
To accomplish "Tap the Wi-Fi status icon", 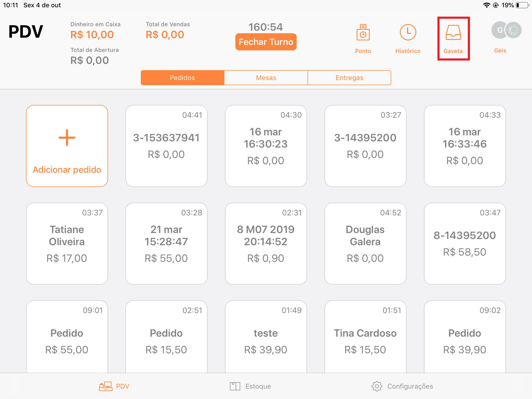I will tap(486, 5).
